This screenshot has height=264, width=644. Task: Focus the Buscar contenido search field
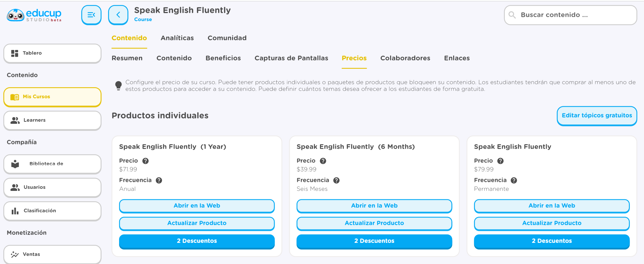[x=570, y=15]
